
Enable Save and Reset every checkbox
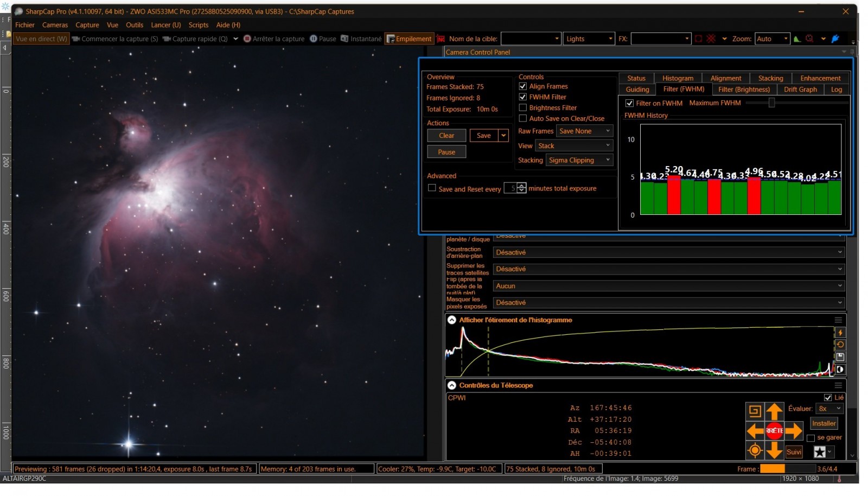432,188
